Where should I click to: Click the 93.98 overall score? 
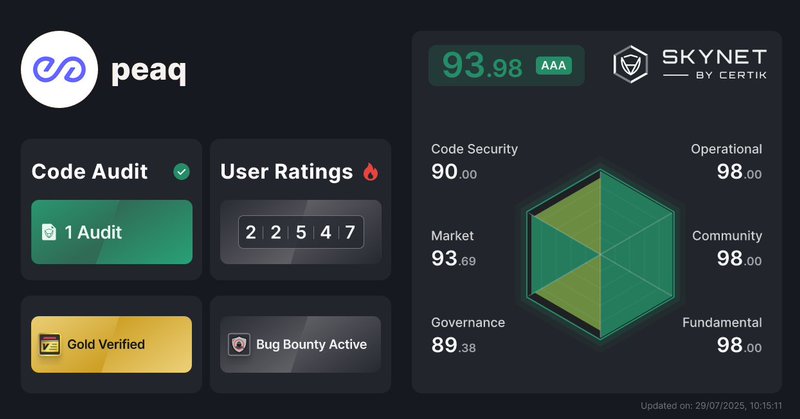tap(482, 66)
